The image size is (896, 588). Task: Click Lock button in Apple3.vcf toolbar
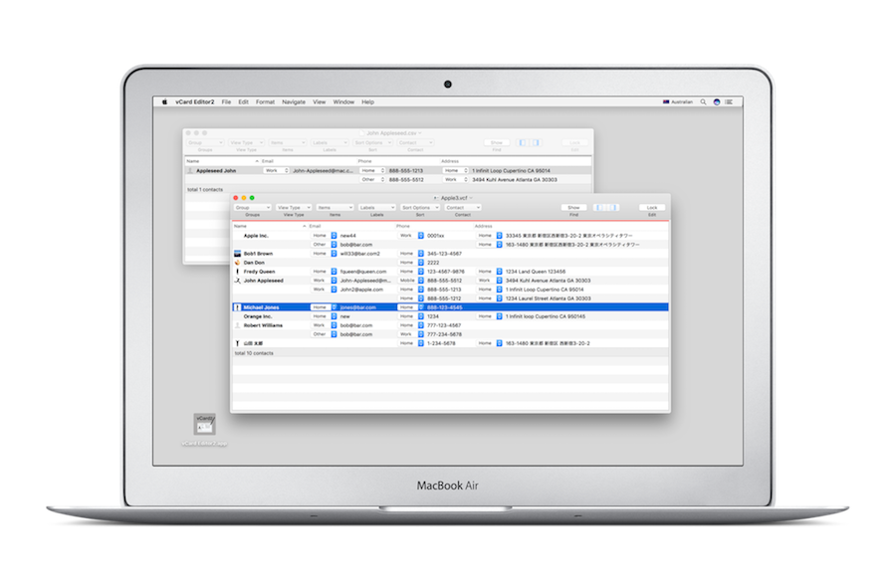tap(652, 208)
